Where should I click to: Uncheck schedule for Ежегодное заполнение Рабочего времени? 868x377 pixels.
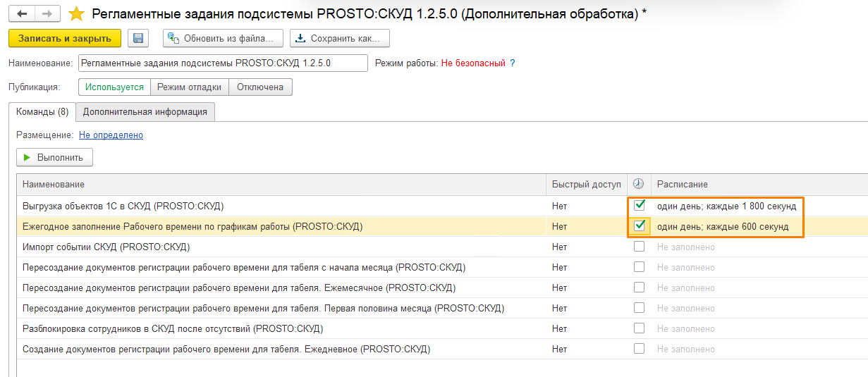(x=639, y=226)
